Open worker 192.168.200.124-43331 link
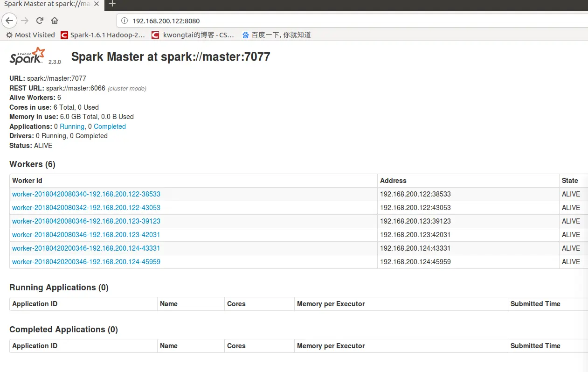 pos(86,248)
